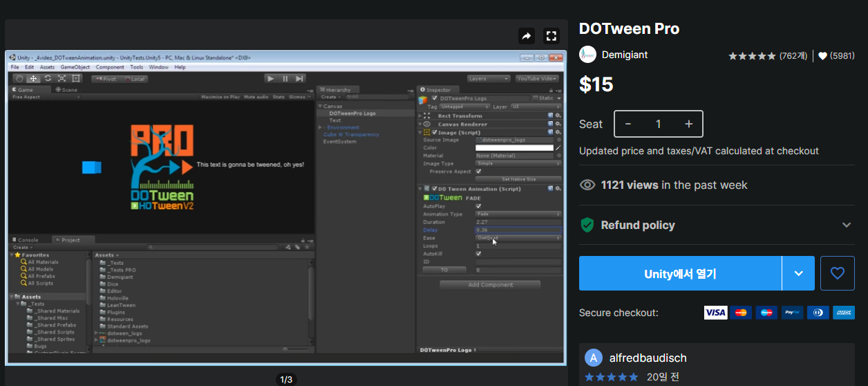Screen dimensions: 868x386
Task: Increase seat count with the plus button
Action: click(x=689, y=124)
